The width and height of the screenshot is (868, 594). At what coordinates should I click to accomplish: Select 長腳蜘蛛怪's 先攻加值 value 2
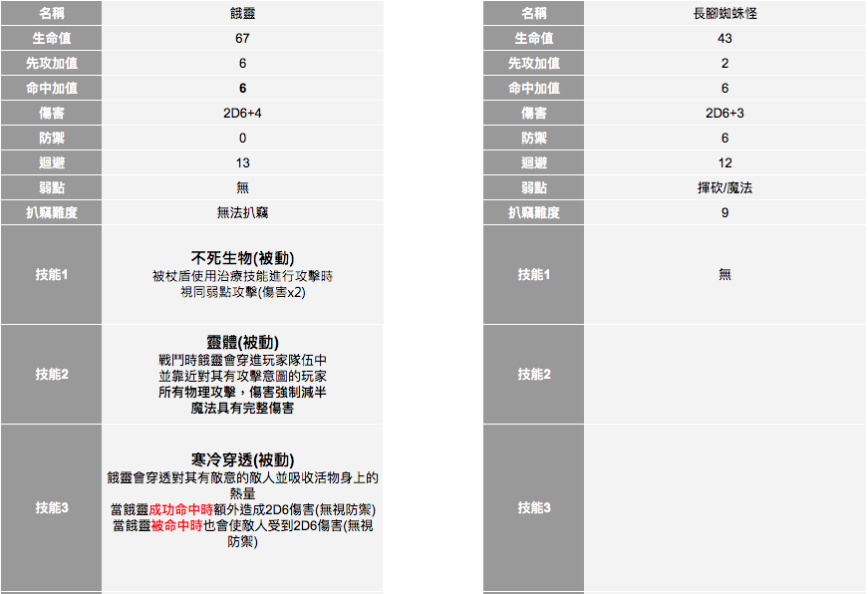coord(724,63)
